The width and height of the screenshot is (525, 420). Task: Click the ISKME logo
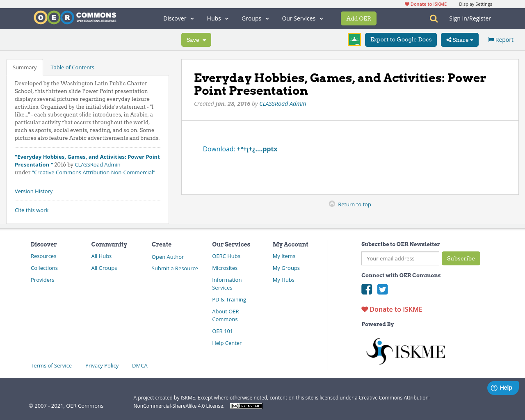point(406,351)
